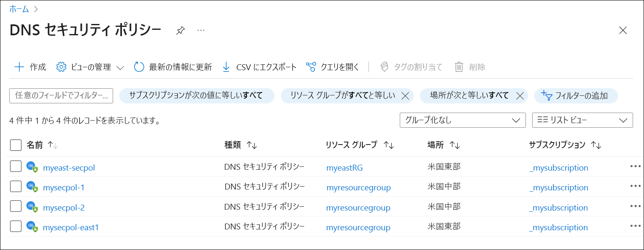Click 米国中部 in mysecpol-1 row
The height and width of the screenshot is (250, 644).
tap(444, 187)
